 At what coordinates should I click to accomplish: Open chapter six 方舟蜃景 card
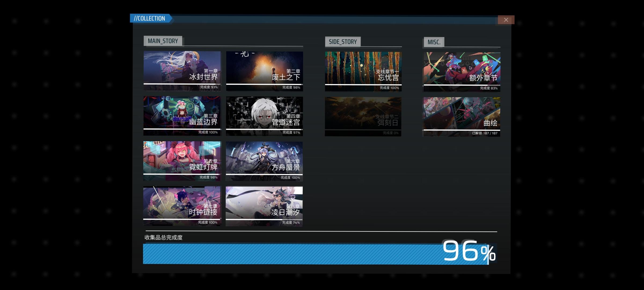(264, 161)
